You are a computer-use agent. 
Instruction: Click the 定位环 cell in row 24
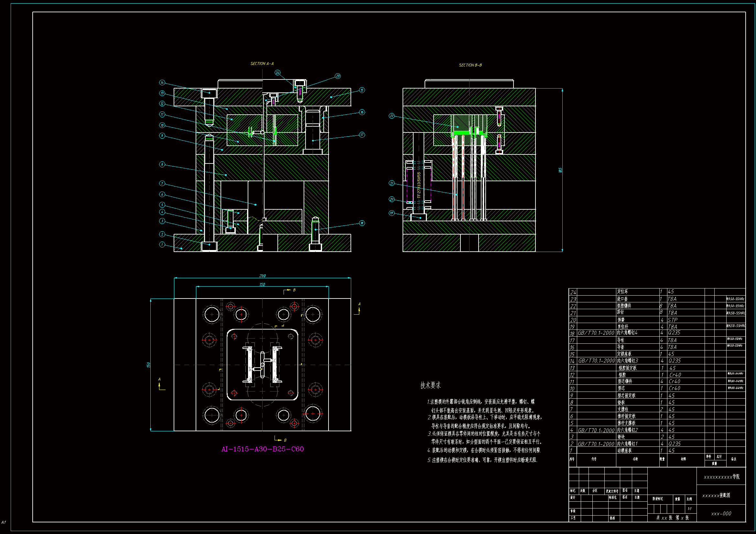click(623, 292)
